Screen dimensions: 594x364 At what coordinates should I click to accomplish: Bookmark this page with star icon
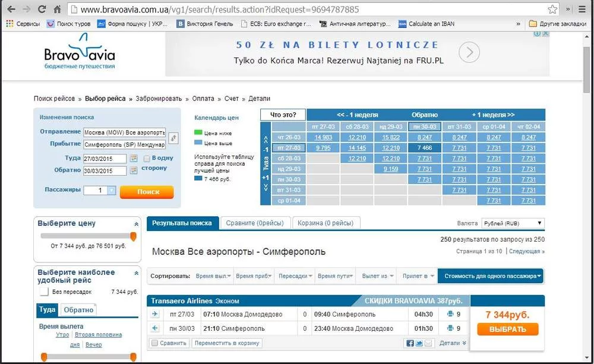click(552, 9)
